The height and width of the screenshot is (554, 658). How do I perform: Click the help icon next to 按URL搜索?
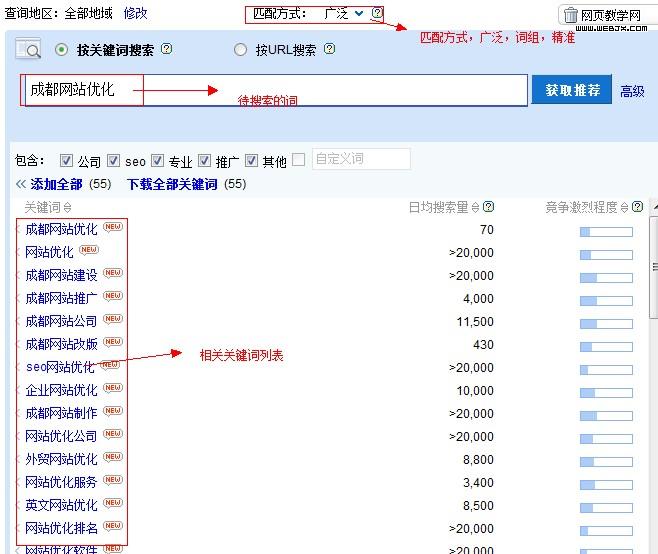pyautogui.click(x=330, y=49)
